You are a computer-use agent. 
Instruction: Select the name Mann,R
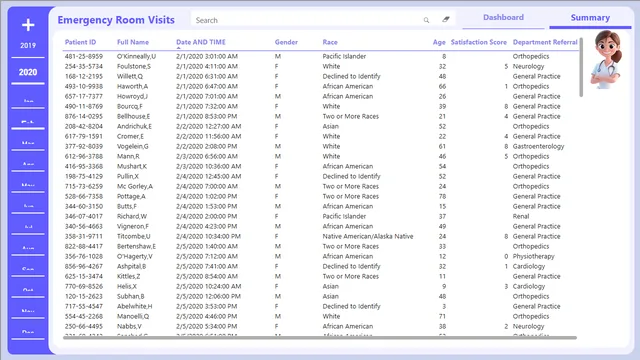coord(128,156)
